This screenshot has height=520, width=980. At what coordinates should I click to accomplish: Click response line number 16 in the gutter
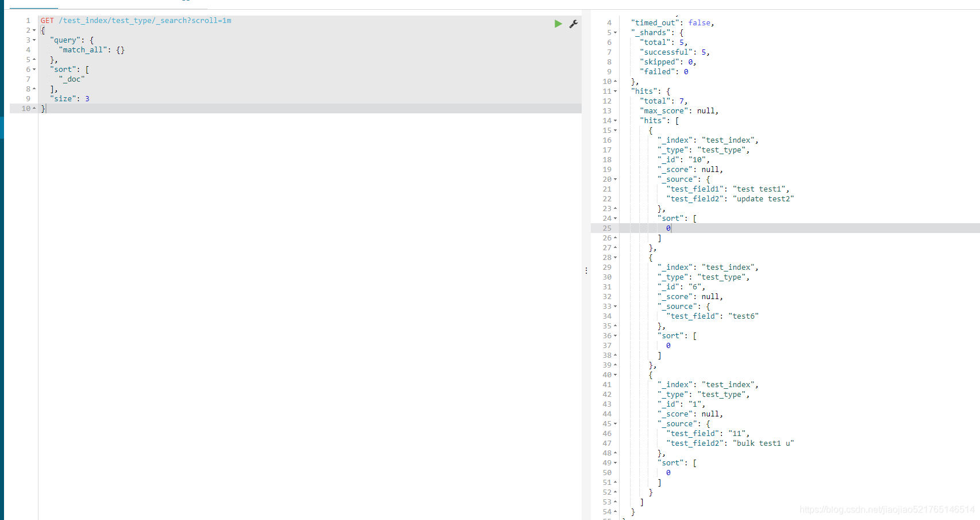pyautogui.click(x=607, y=140)
